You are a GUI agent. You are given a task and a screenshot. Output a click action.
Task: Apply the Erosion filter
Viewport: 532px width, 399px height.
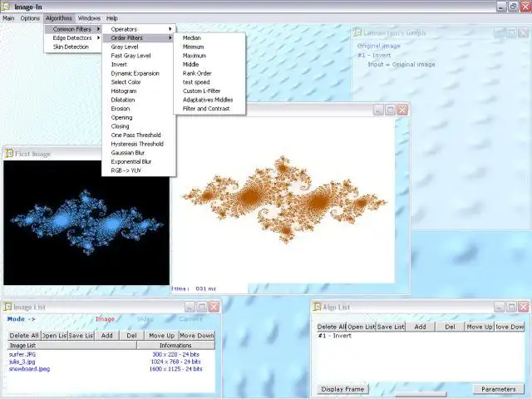(x=139, y=109)
